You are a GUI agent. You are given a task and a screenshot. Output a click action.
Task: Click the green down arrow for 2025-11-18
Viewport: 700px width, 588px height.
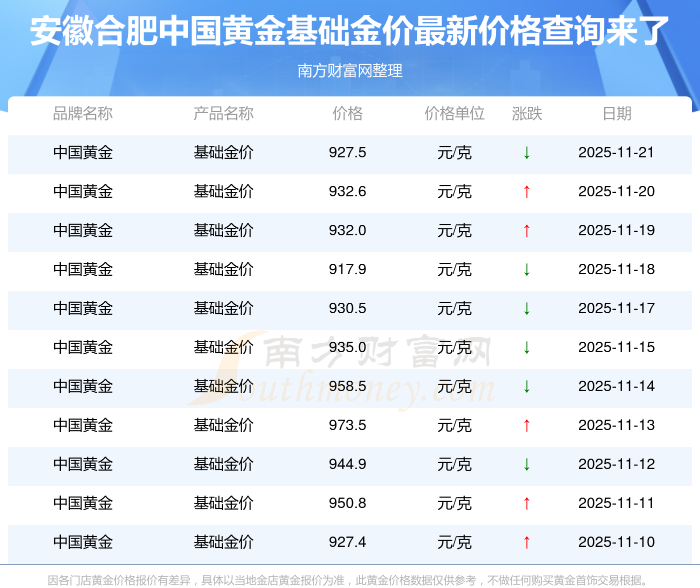click(x=526, y=269)
